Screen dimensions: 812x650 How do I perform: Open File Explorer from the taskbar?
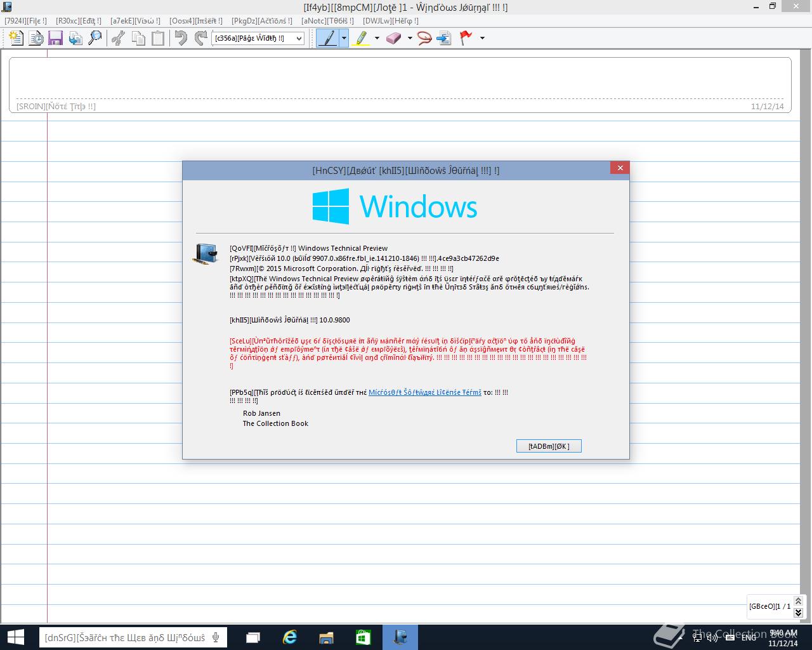click(327, 637)
